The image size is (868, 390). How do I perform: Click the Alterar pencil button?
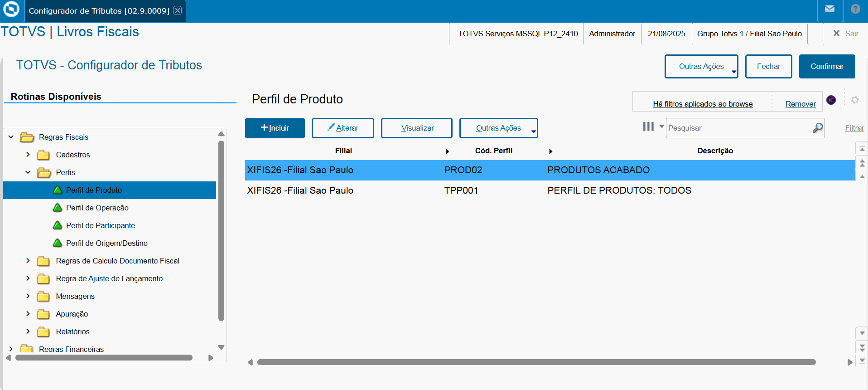(343, 128)
